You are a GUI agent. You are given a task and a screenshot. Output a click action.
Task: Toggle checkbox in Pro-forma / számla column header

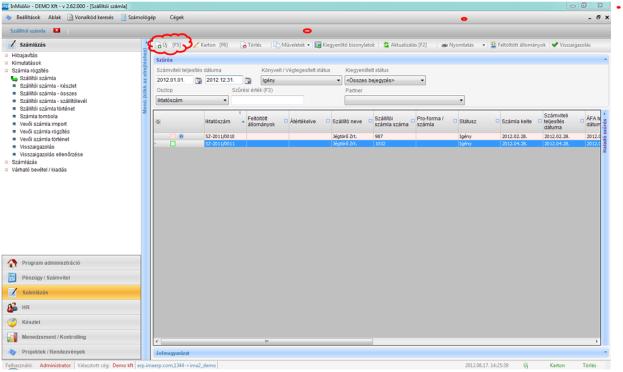pyautogui.click(x=455, y=121)
